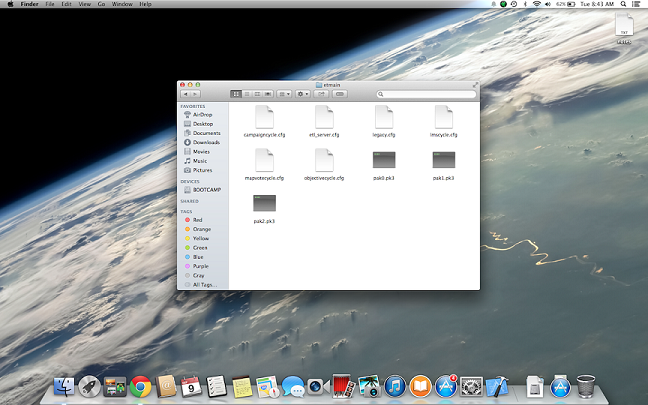Open Launchpad from the Dock
This screenshot has height=405, width=648.
pyautogui.click(x=89, y=386)
